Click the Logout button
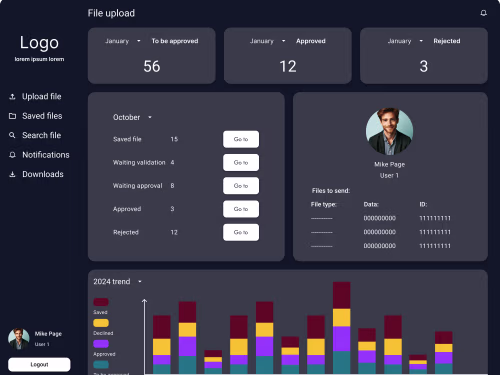500x375 pixels. [x=39, y=365]
